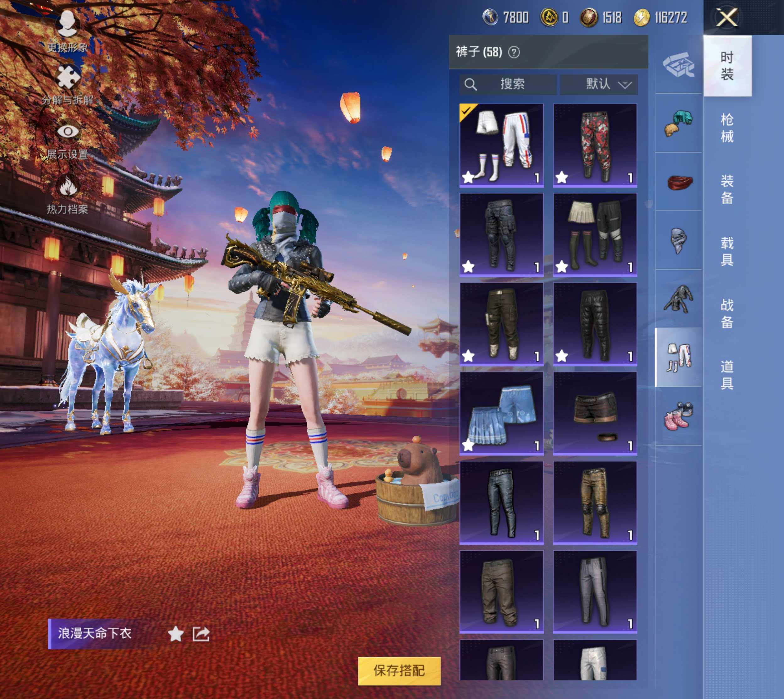Toggle star on beige skirt item
Viewport: 784px width, 699px height.
click(561, 267)
